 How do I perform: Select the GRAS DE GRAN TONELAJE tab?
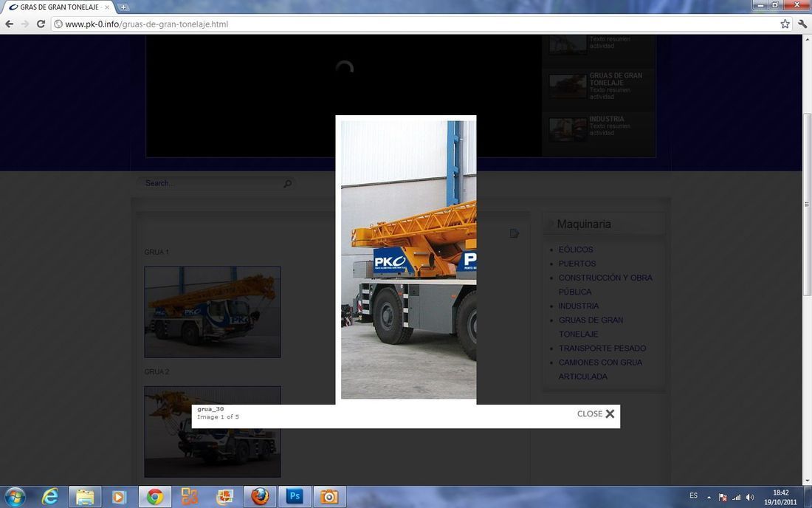coord(58,7)
